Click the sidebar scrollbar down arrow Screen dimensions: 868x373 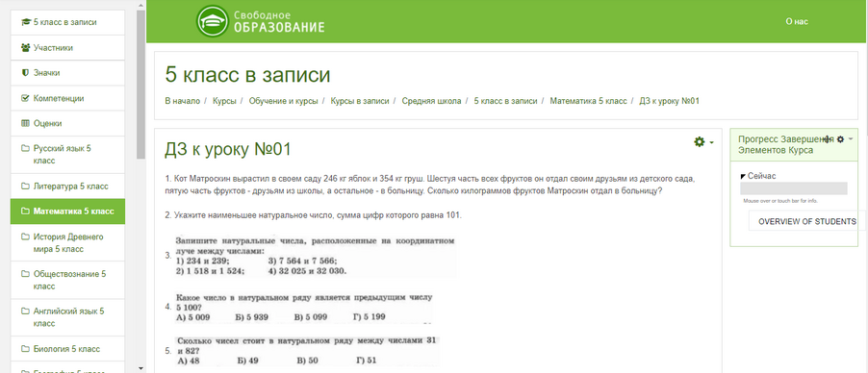point(140,368)
